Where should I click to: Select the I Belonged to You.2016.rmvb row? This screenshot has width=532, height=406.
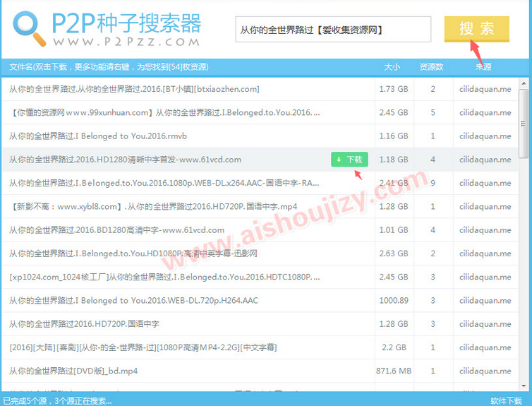click(260, 136)
